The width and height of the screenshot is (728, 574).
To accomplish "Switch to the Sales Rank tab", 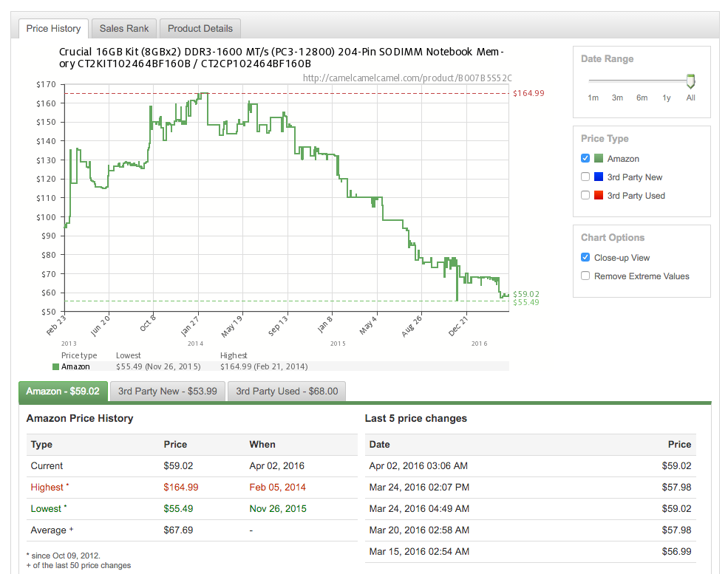I will (x=124, y=28).
